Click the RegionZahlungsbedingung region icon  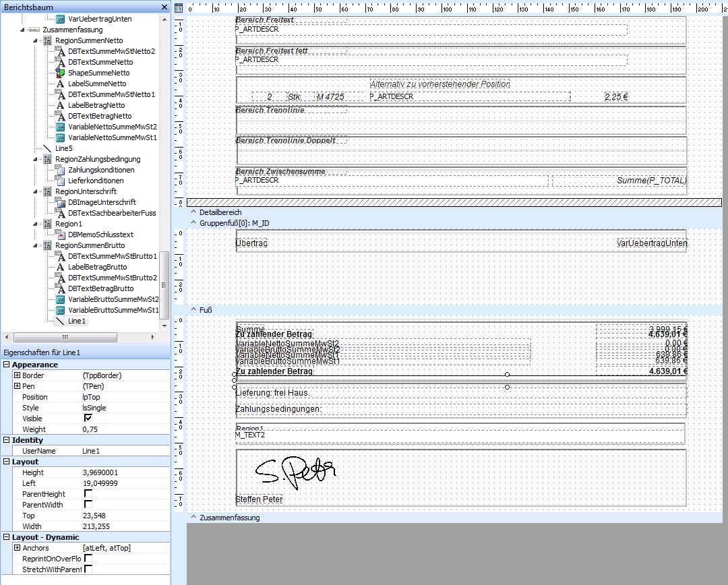pyautogui.click(x=47, y=159)
